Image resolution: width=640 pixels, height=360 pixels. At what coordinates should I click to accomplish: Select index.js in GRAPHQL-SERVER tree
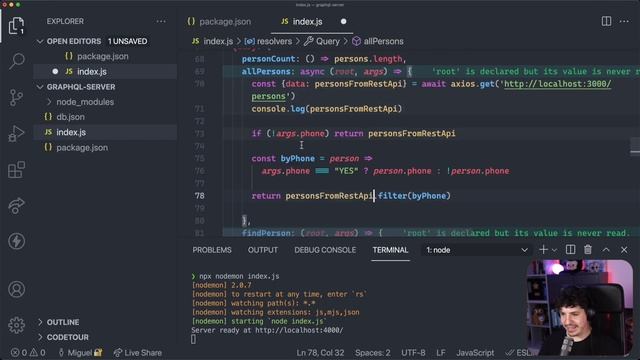pos(71,132)
